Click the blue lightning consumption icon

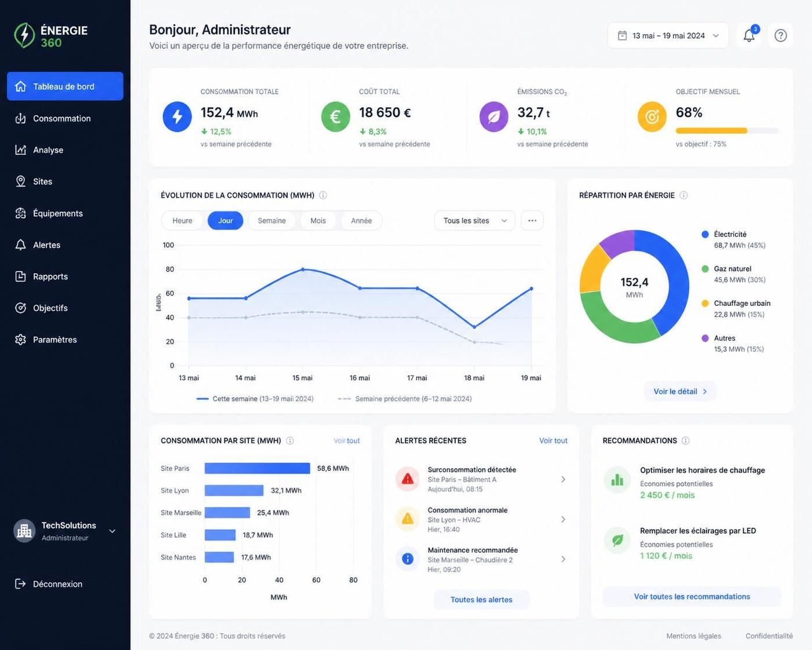177,116
